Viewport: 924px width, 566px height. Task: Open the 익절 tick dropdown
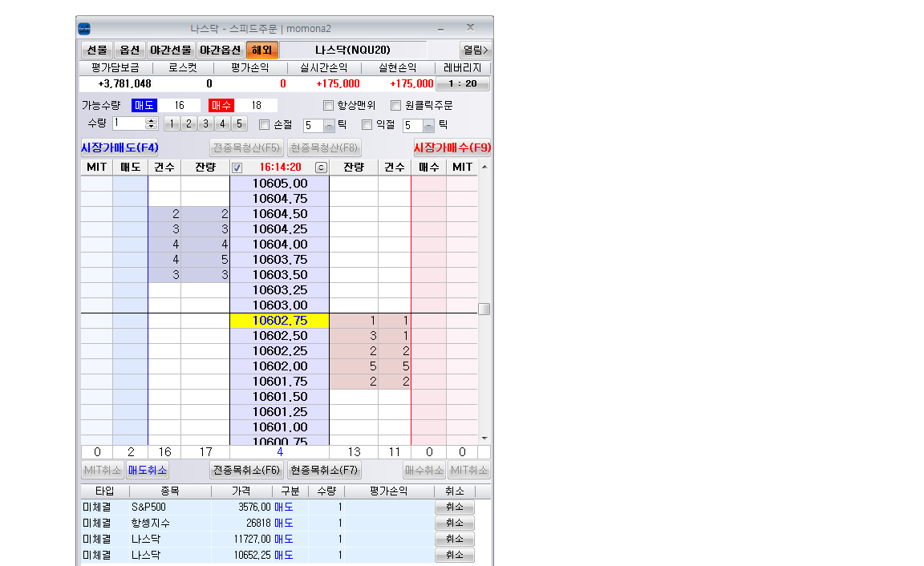[428, 125]
